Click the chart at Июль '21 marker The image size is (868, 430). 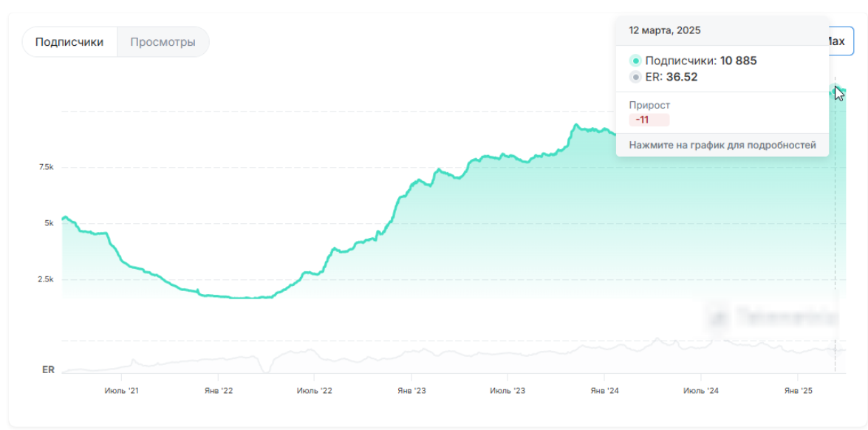122,390
